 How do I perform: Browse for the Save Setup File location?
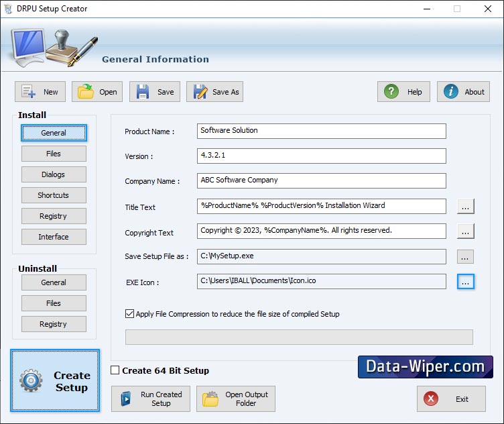pyautogui.click(x=465, y=257)
